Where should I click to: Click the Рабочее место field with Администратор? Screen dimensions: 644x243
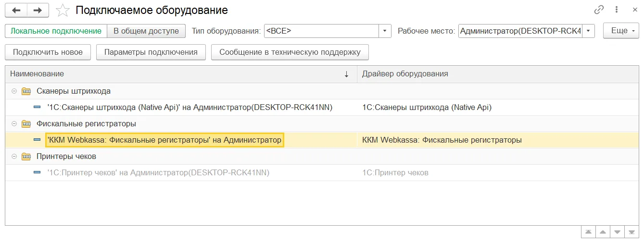(521, 31)
